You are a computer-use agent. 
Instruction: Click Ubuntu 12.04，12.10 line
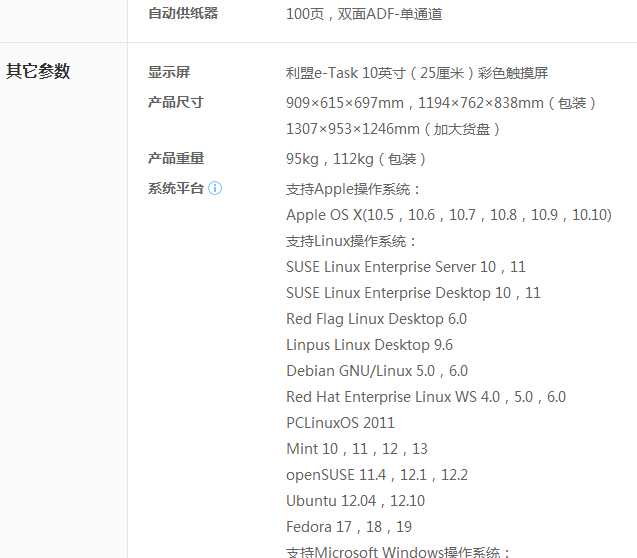355,501
